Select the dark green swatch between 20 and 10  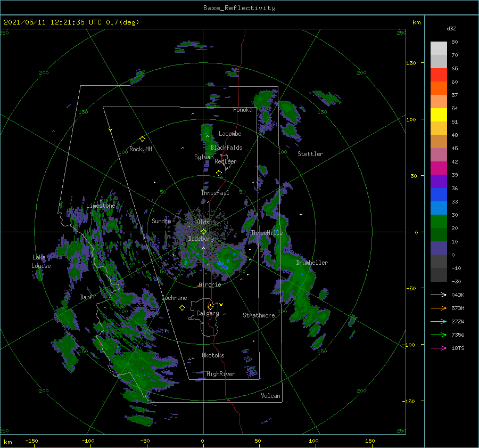439,235
